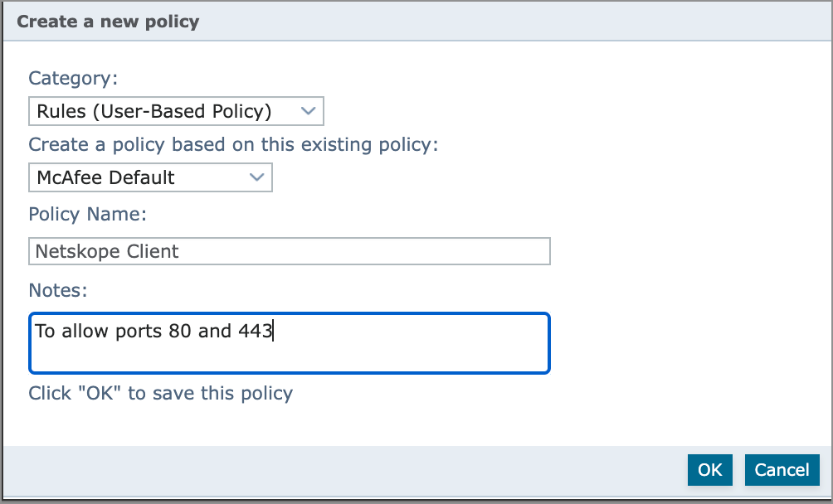Click the "Create a policy based on this existing policy" label
833x504 pixels.
pyautogui.click(x=233, y=144)
